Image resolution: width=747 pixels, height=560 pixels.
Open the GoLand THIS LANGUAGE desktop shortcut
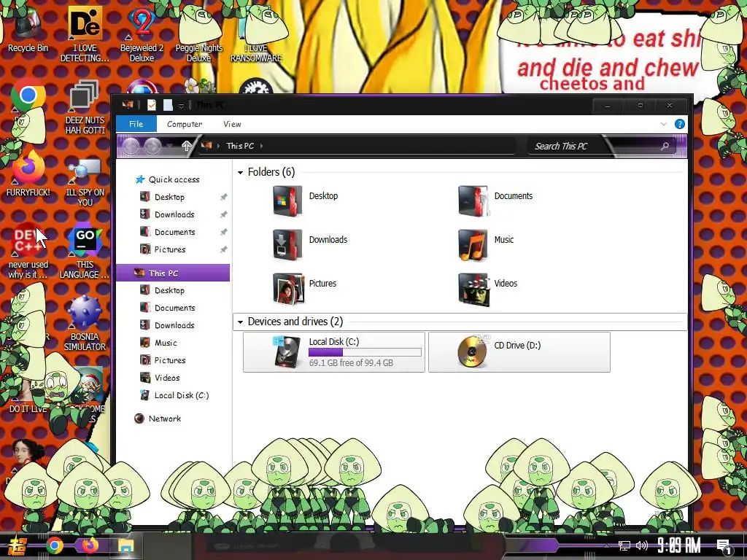coord(85,251)
